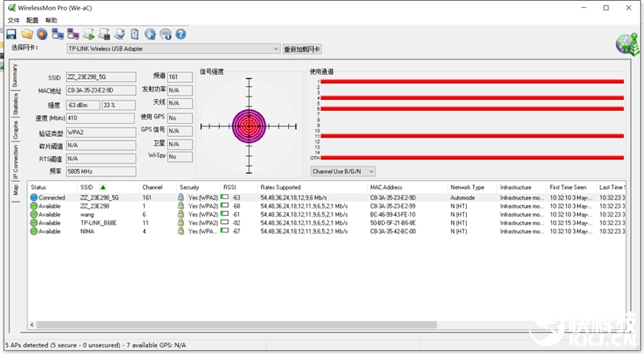644x354 pixels.
Task: Click the padlock icon in the wang row
Action: (181, 215)
